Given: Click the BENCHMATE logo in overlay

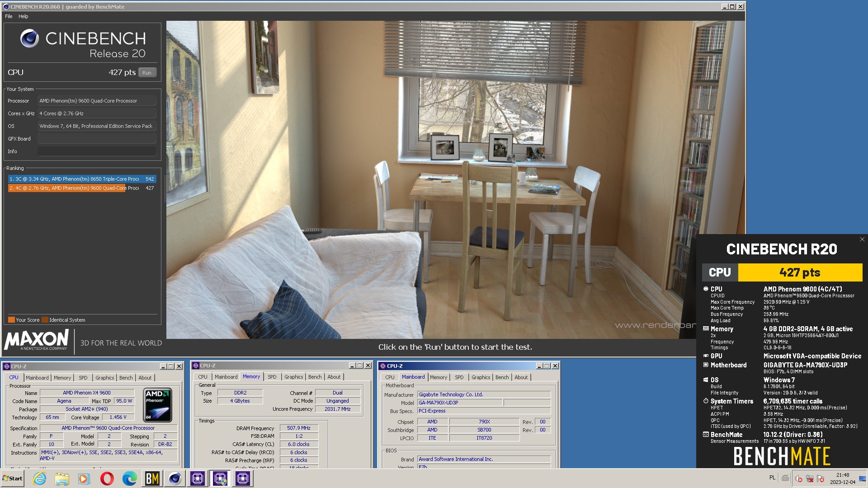Looking at the screenshot, I should [x=782, y=456].
